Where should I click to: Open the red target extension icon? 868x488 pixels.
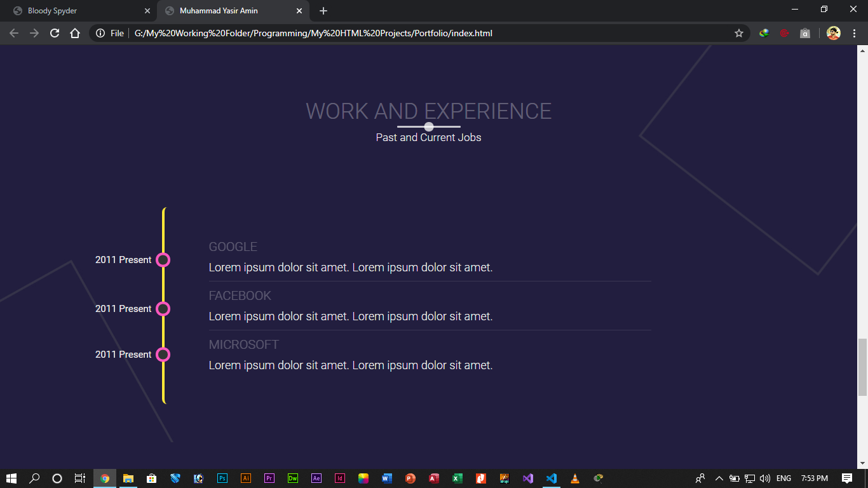785,33
